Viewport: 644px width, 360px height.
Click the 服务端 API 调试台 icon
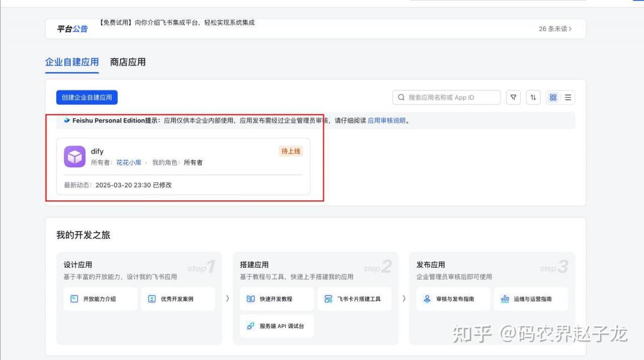click(251, 326)
